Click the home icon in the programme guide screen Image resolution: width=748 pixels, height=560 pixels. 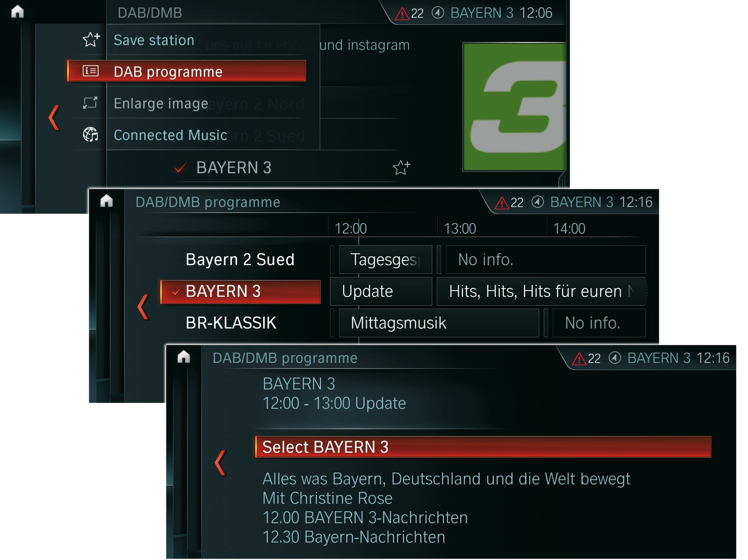point(107,201)
